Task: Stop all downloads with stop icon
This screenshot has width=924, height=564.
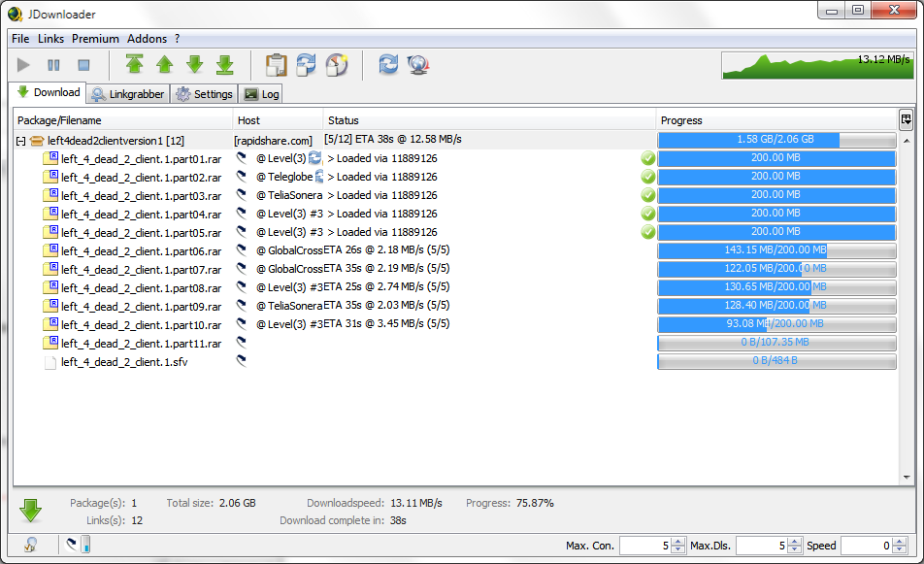Action: click(83, 65)
